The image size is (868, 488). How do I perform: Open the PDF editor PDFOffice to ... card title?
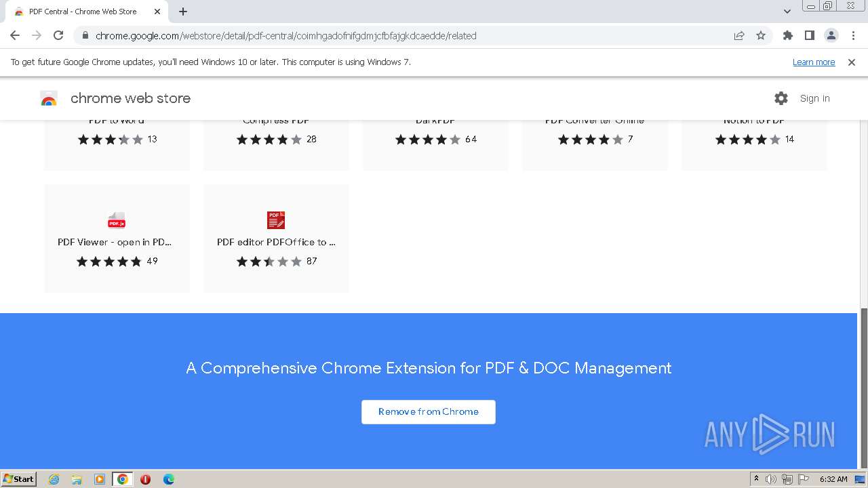(x=276, y=242)
